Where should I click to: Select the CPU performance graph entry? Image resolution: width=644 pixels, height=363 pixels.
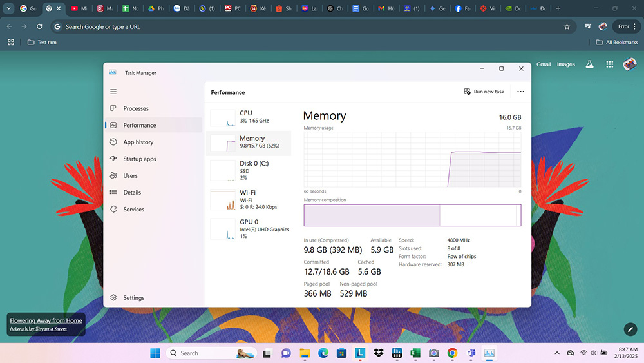tap(249, 117)
